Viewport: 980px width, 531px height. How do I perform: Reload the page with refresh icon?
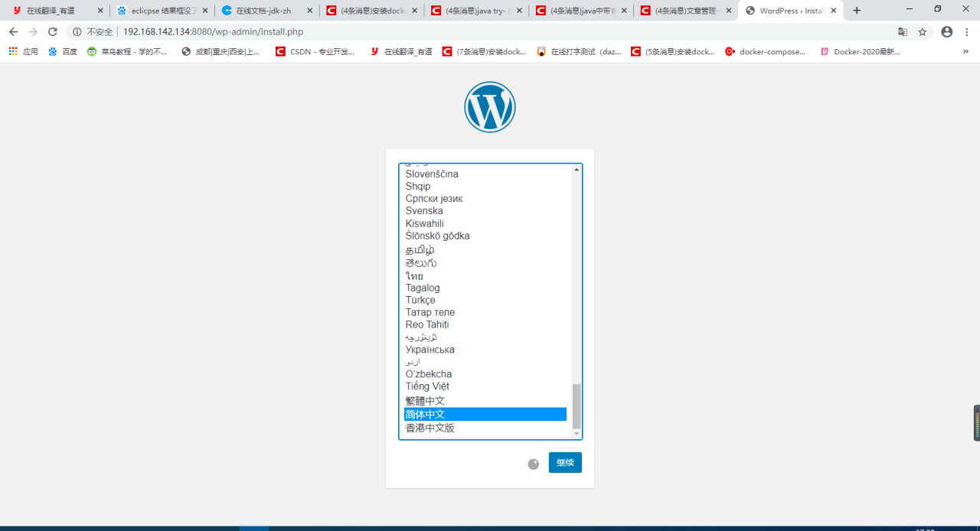(53, 32)
